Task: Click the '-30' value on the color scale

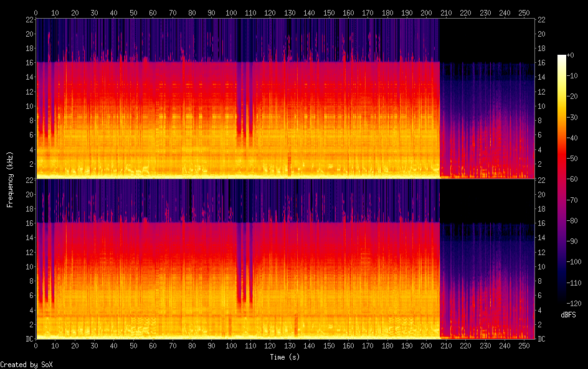Action: coord(572,117)
